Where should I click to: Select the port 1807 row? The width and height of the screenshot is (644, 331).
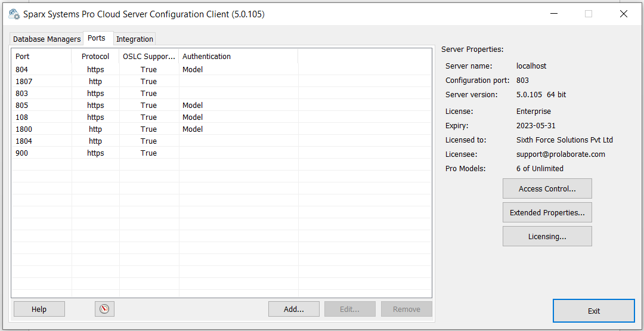[x=221, y=81]
